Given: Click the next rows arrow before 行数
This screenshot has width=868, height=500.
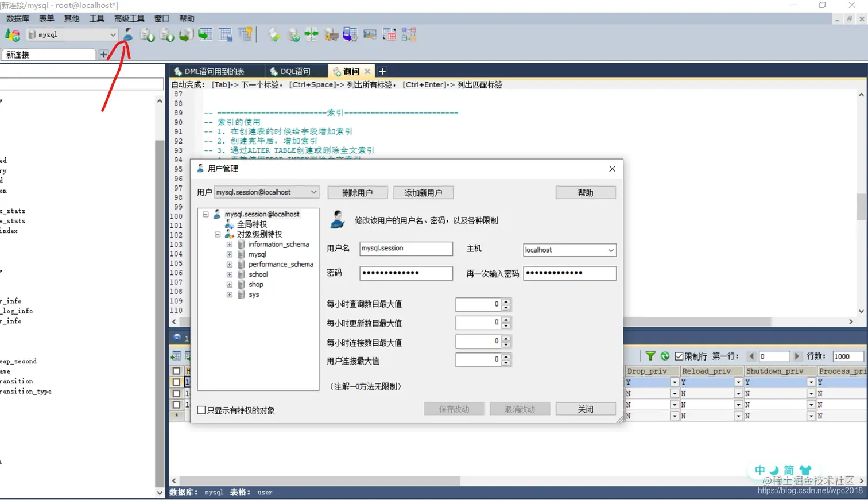Looking at the screenshot, I should click(x=797, y=356).
